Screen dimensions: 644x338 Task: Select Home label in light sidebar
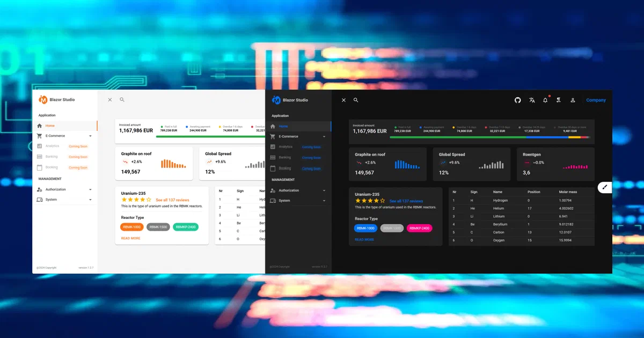coord(50,126)
